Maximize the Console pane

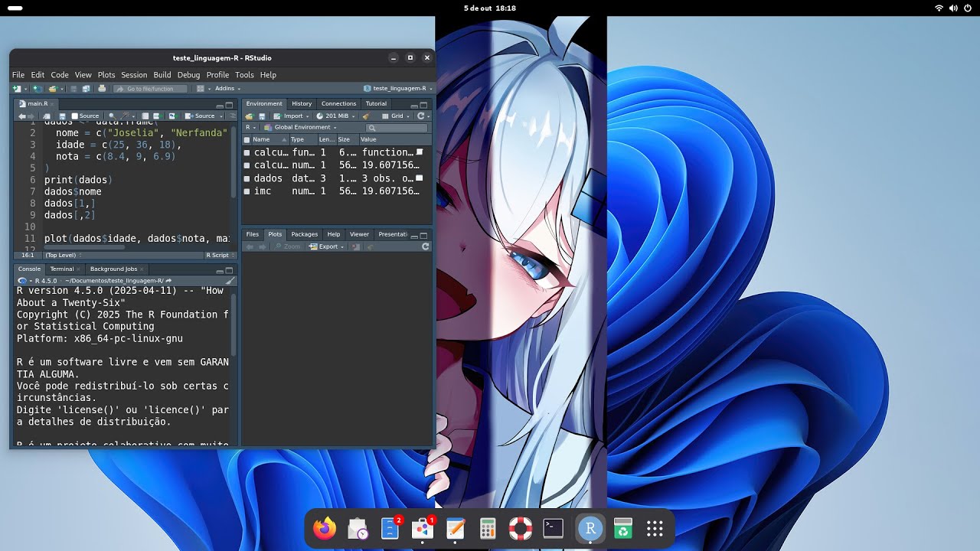click(229, 271)
